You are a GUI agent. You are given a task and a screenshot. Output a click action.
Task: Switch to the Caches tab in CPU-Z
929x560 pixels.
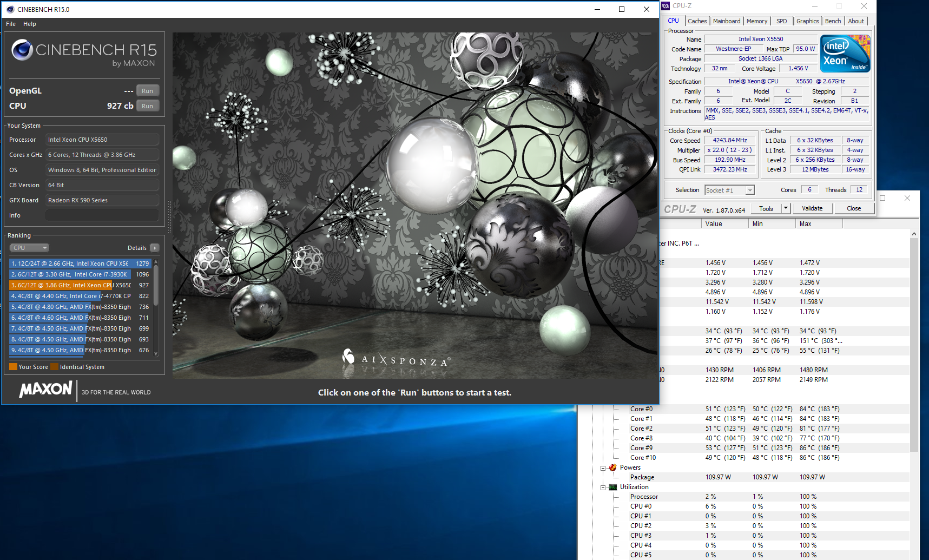point(697,21)
